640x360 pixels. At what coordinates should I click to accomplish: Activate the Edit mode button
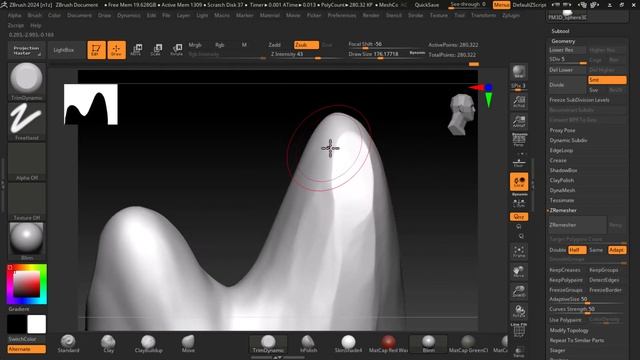click(x=96, y=50)
